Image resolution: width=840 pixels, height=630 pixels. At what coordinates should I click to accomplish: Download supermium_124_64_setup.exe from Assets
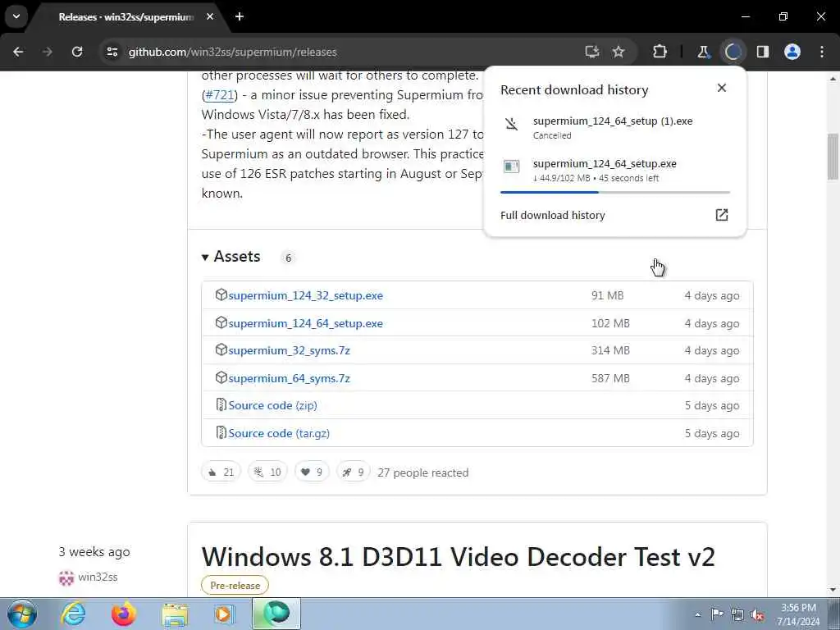[305, 323]
